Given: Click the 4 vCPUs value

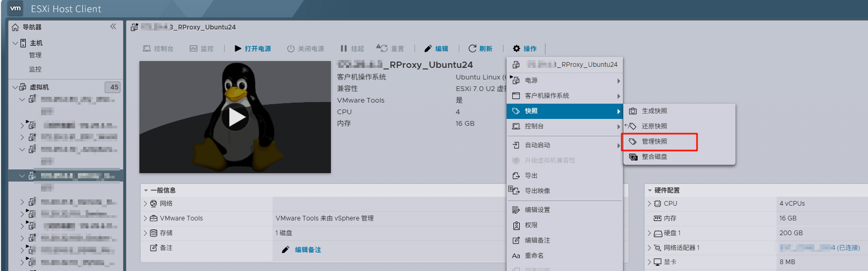Looking at the screenshot, I should tap(792, 204).
